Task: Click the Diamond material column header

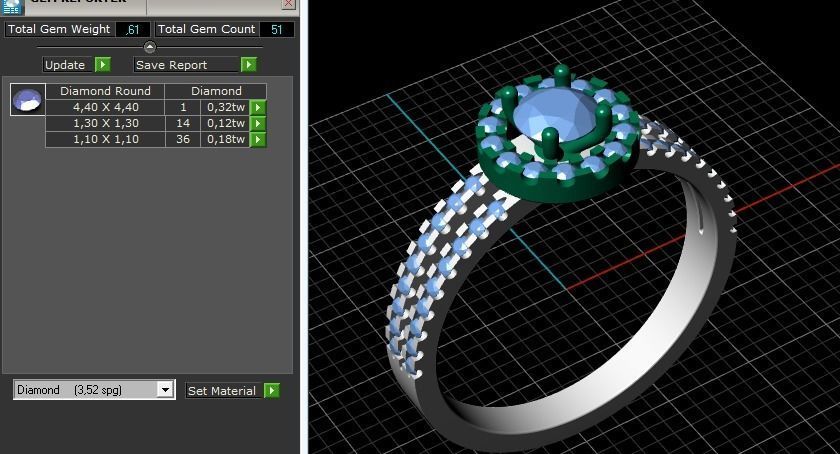Action: (x=216, y=91)
